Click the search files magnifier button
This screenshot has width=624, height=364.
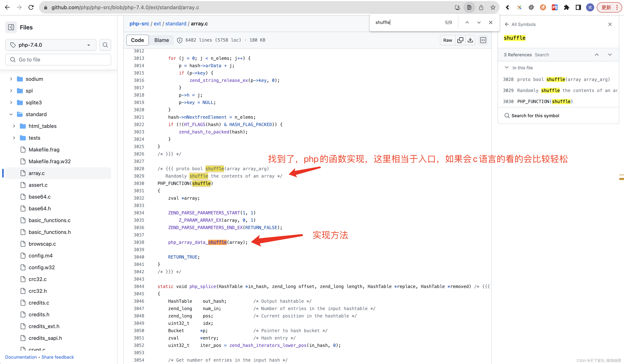(105, 45)
